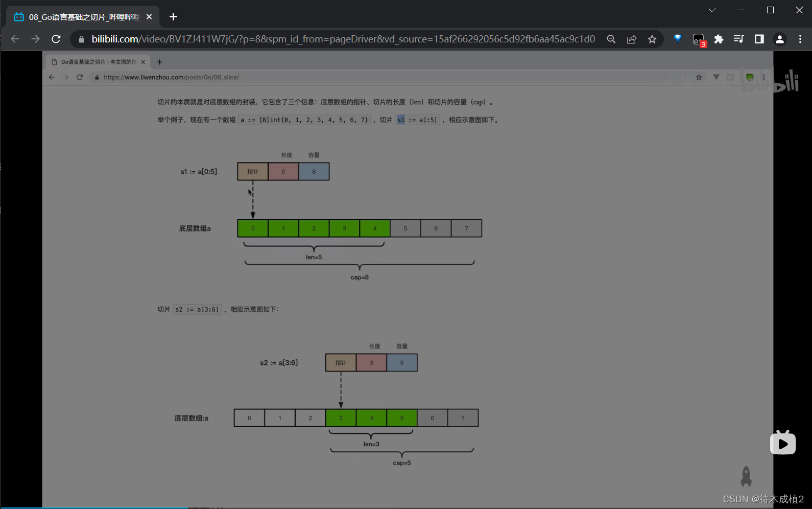Click the s2 := a[3:6] diagram label

[x=279, y=363]
